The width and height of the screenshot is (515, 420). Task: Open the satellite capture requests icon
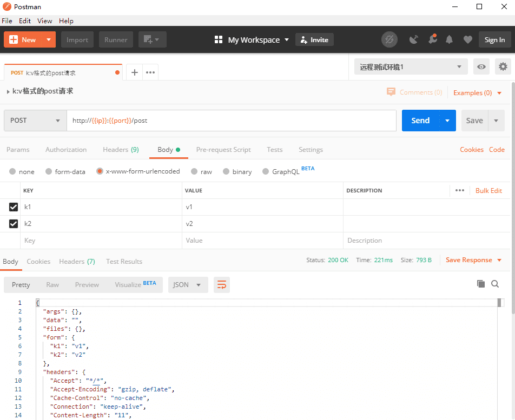tap(414, 39)
